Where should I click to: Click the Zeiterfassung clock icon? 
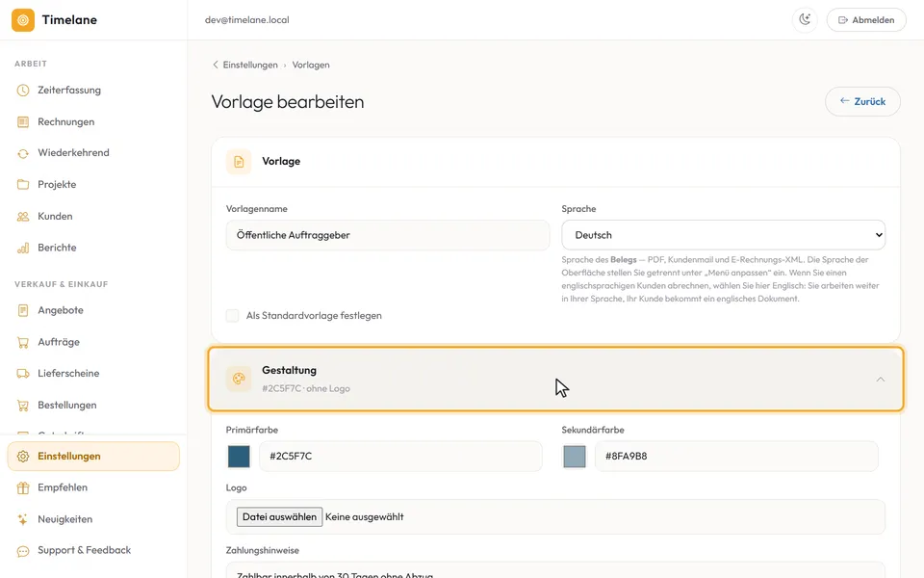(x=23, y=91)
